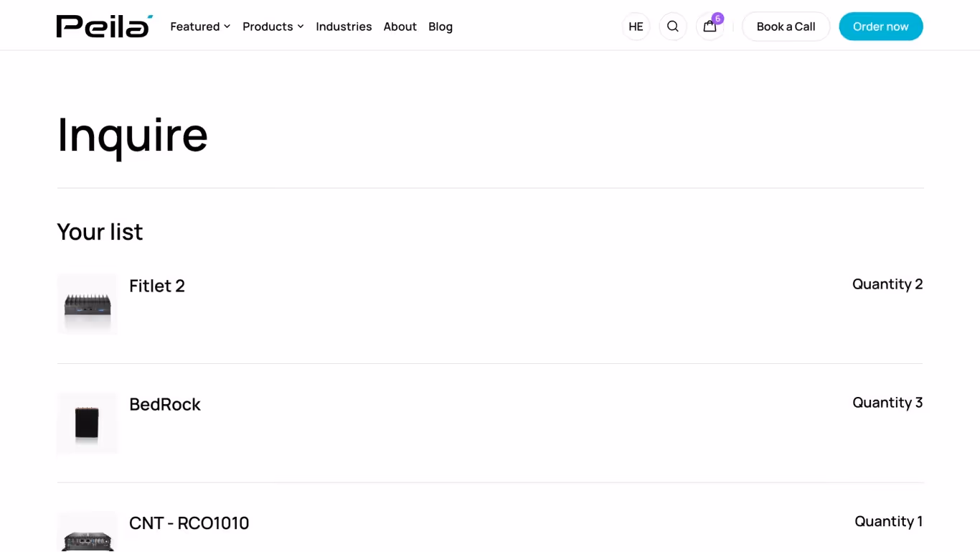The height and width of the screenshot is (552, 980).
Task: Open the CNT - RCO1010 product thumbnail
Action: [x=88, y=532]
